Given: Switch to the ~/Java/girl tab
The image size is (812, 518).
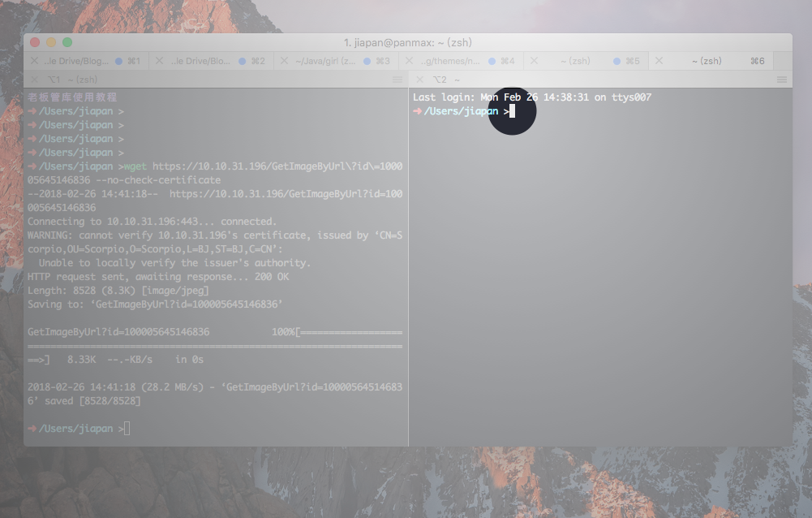Looking at the screenshot, I should tap(324, 61).
